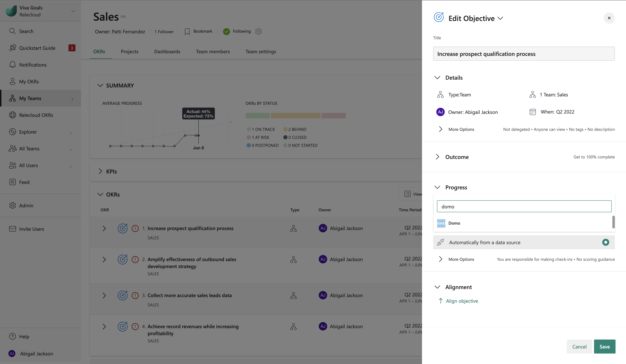Open Notifications bell in sidebar
Screen dimensions: 626x364
click(x=12, y=65)
